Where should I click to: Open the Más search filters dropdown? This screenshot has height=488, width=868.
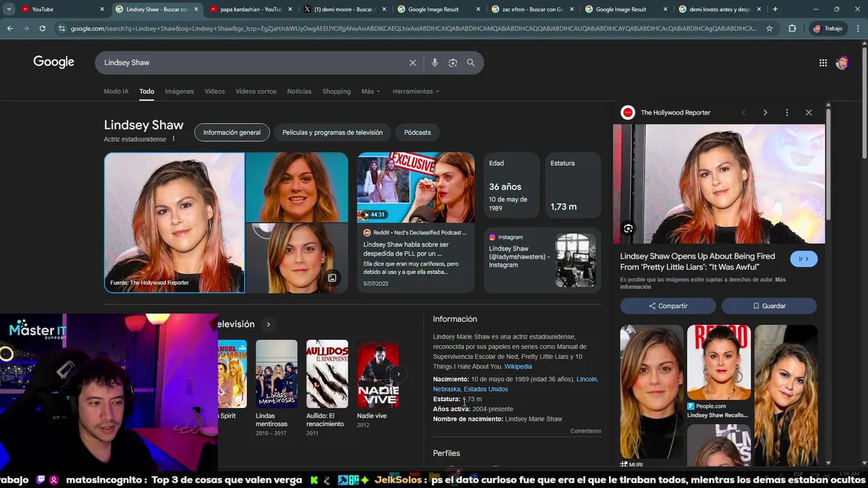click(371, 91)
